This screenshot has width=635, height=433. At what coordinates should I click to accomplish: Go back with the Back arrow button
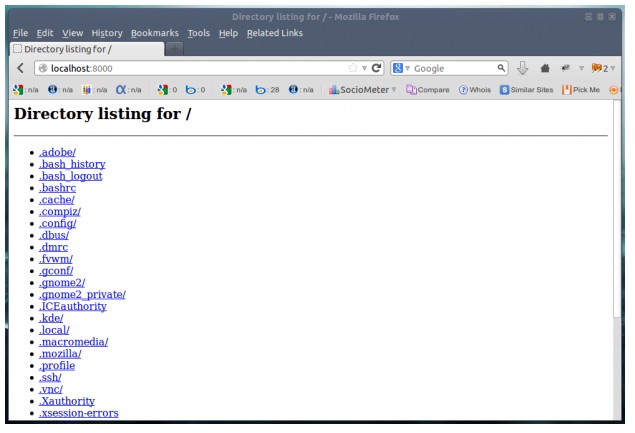pyautogui.click(x=21, y=68)
